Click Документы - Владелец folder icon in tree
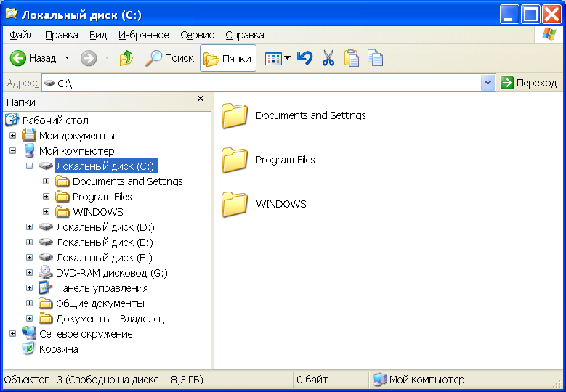Viewport: 566px width, 392px height. pyautogui.click(x=46, y=319)
